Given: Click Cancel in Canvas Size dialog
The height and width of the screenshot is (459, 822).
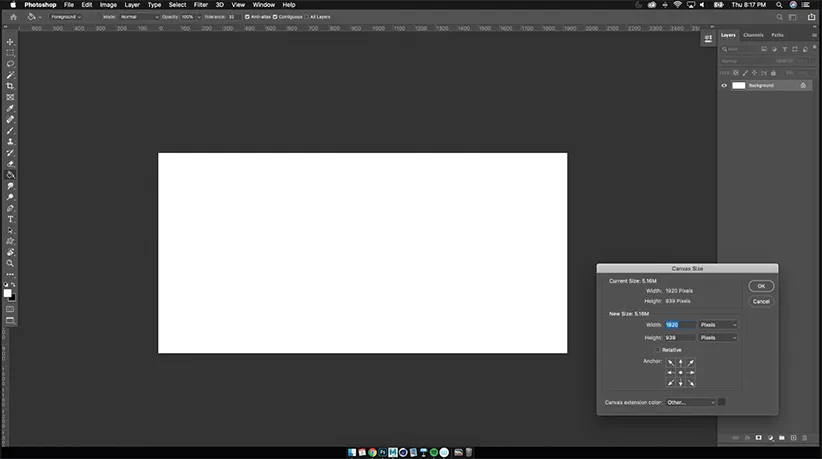Looking at the screenshot, I should point(761,301).
